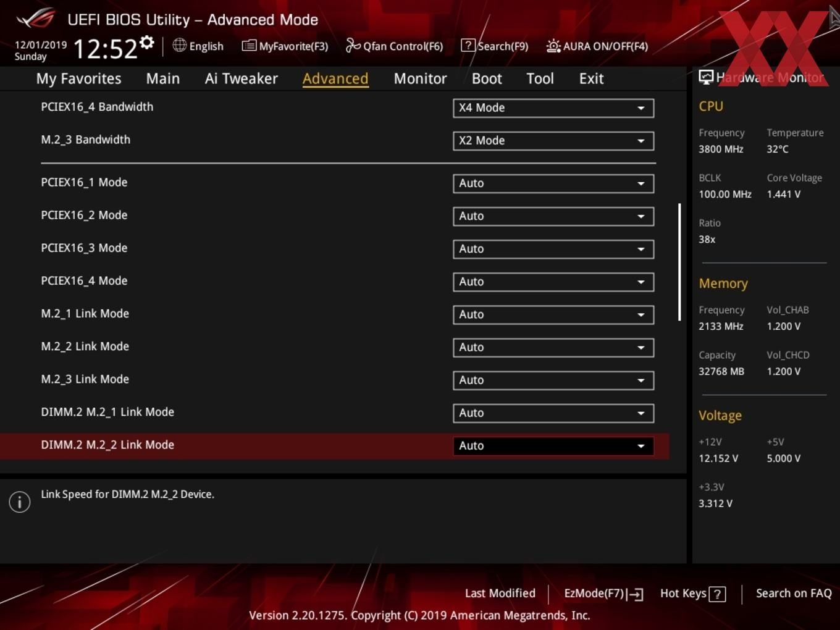This screenshot has width=840, height=630.
Task: Go to the Tool tab
Action: pyautogui.click(x=540, y=78)
